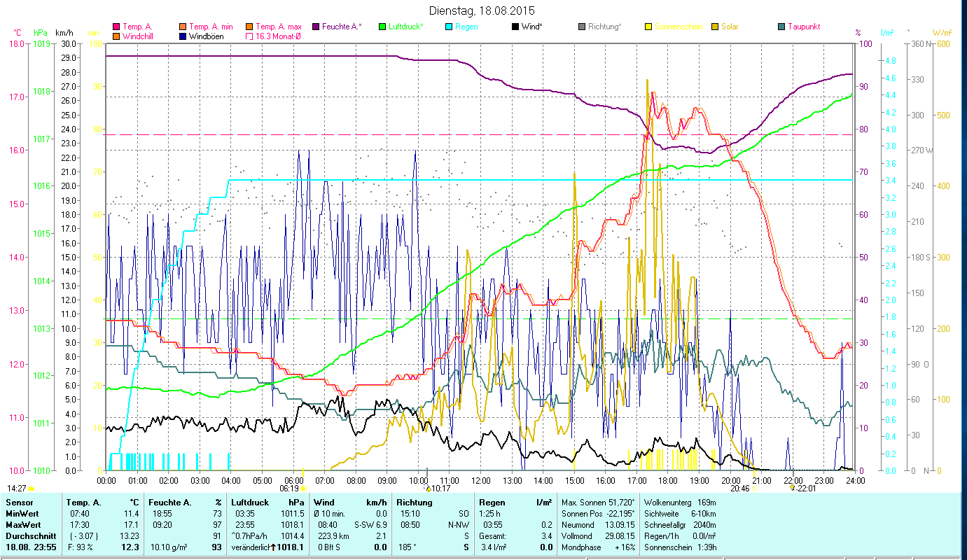Select the green Luftdruck legend swatch
This screenshot has height=560, width=967.
[x=382, y=27]
